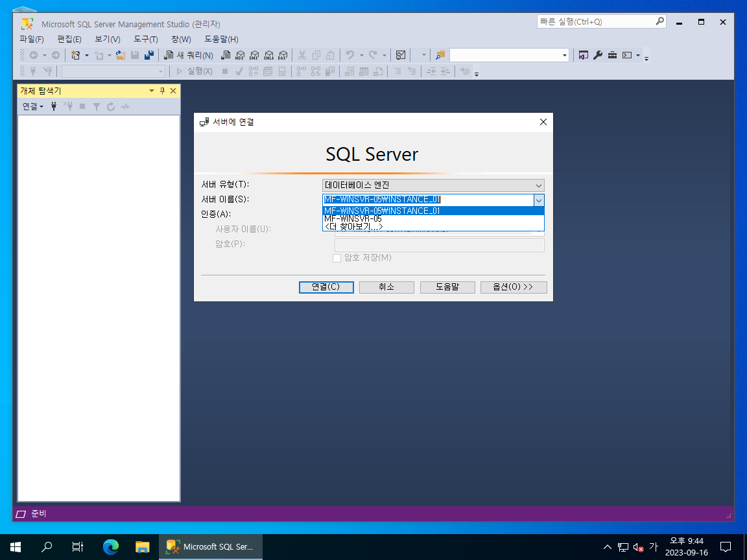
Task: Click the 옵션(O) >> button
Action: pyautogui.click(x=514, y=287)
